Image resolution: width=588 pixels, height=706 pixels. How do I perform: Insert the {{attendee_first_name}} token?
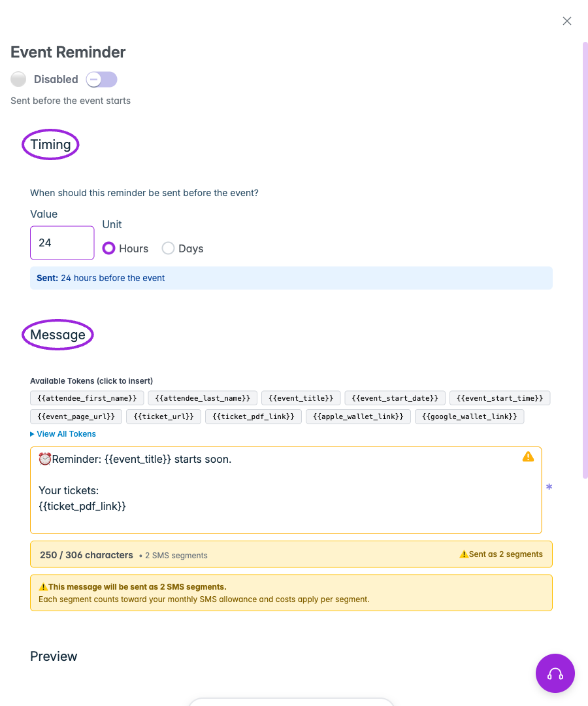[x=87, y=398]
